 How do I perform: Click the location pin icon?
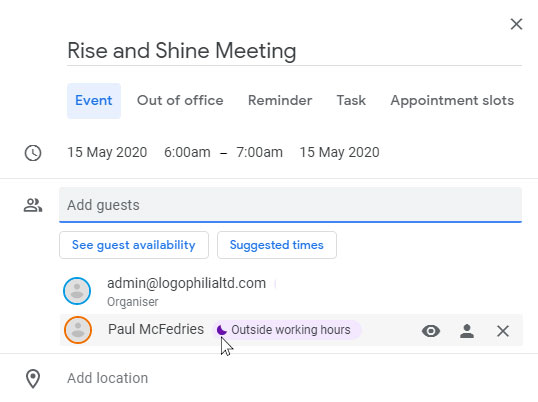tap(33, 379)
